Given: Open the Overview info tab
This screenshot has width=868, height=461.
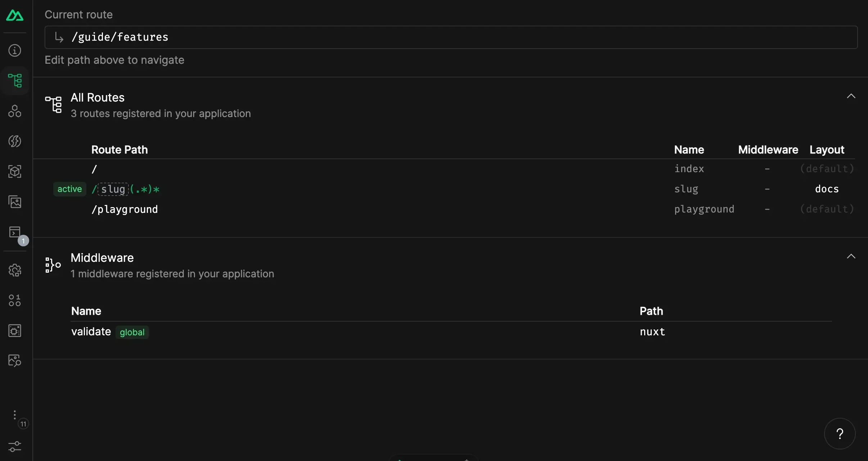Looking at the screenshot, I should 15,50.
